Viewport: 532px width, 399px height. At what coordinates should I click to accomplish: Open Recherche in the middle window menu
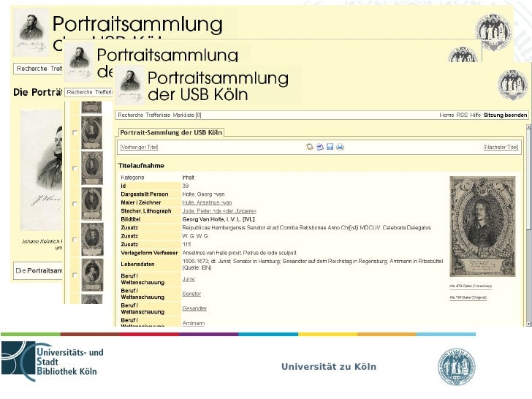pos(80,92)
